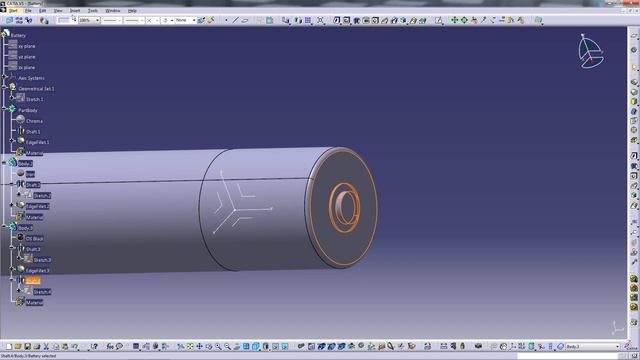Screen dimensions: 640x360
Task: Select highlighted Shaft.4 in the tree
Action: (x=33, y=281)
